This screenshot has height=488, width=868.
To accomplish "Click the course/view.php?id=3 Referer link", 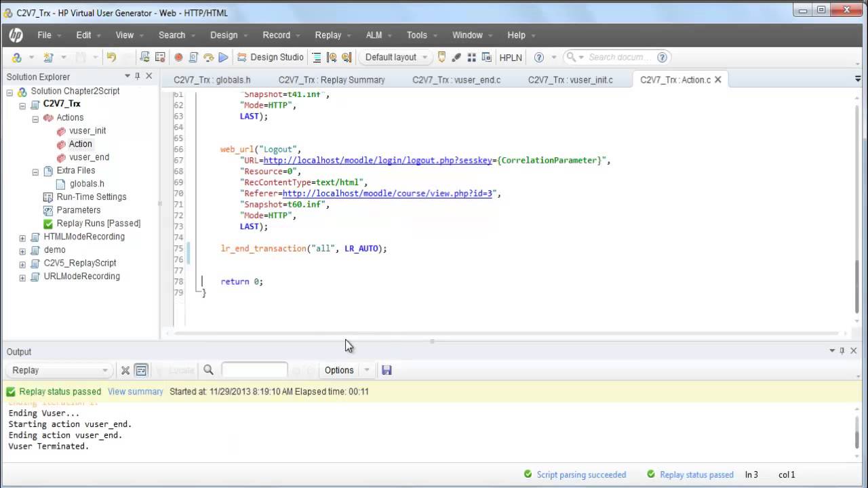I will click(x=387, y=194).
